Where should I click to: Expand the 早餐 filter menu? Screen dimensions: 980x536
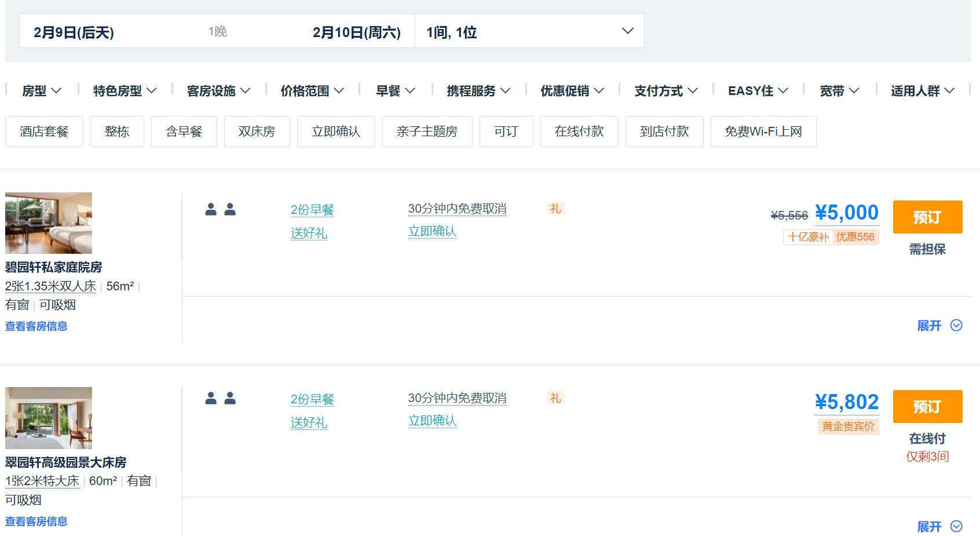coord(396,91)
